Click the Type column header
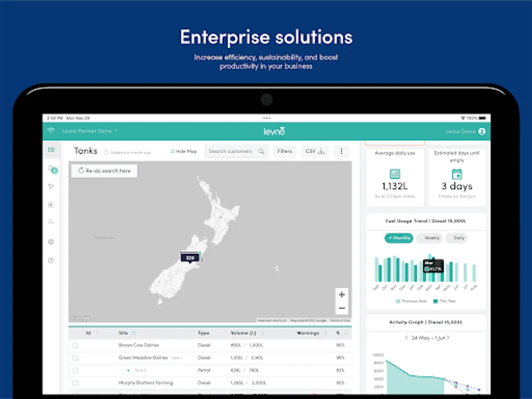Screen dimensions: 532x399 [x=203, y=333]
